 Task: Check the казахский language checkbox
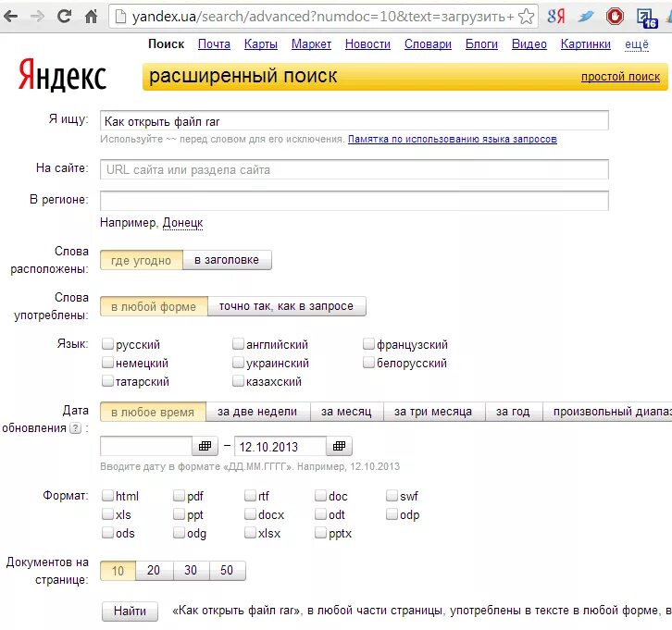(238, 381)
